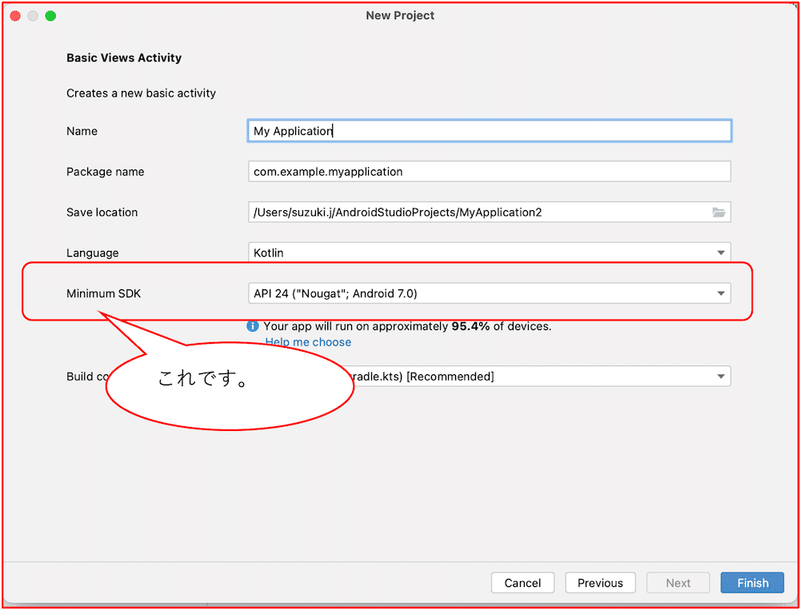This screenshot has height=610, width=800.
Task: Click the red close window button
Action: (x=15, y=16)
